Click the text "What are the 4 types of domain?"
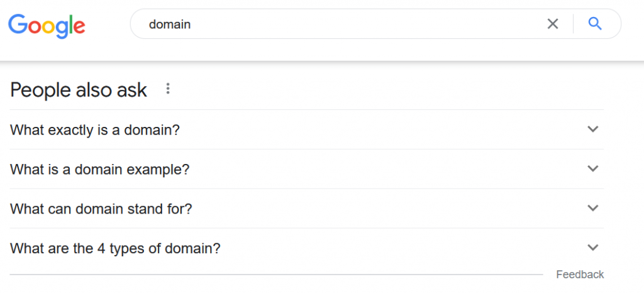This screenshot has width=644, height=294. 115,248
